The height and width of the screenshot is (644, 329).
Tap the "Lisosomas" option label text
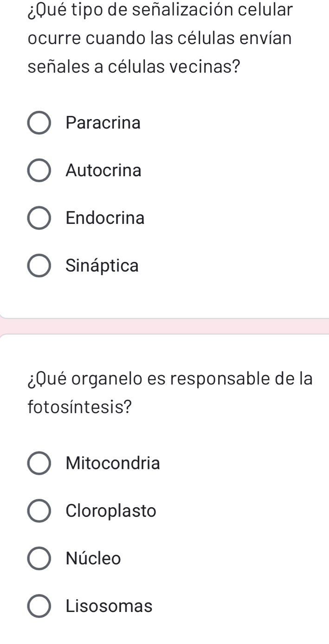109,606
